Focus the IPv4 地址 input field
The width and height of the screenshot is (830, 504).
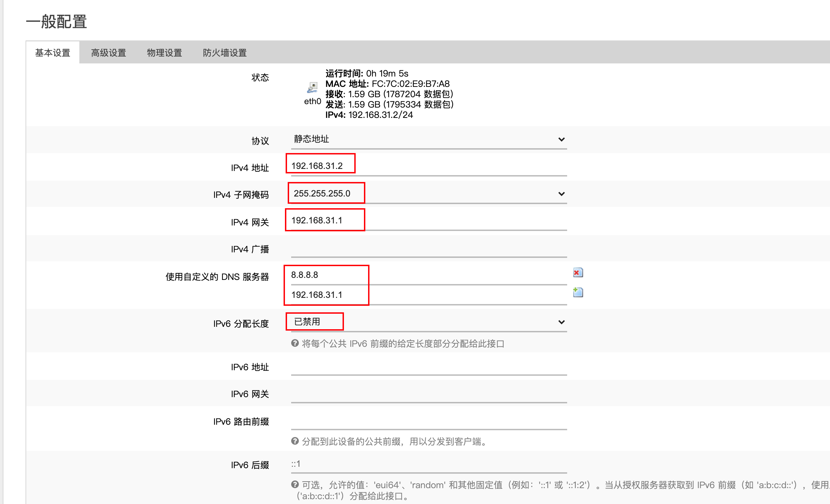click(x=429, y=166)
